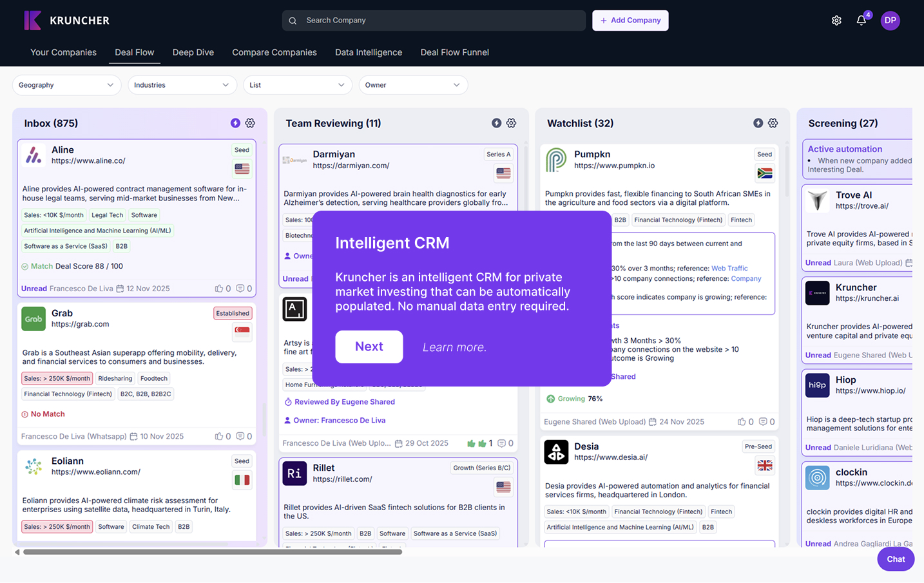The width and height of the screenshot is (924, 583).
Task: Click the automation lightning icon on Inbox column
Action: click(235, 122)
